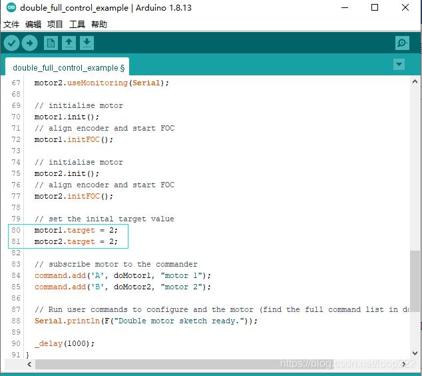
Task: Open the 工具 menu
Action: pyautogui.click(x=77, y=24)
